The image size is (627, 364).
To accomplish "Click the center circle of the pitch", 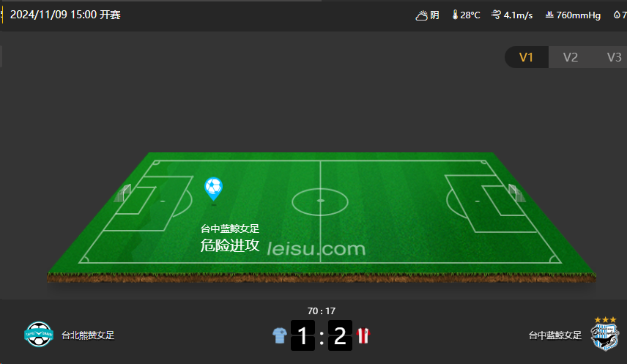I will (x=320, y=201).
